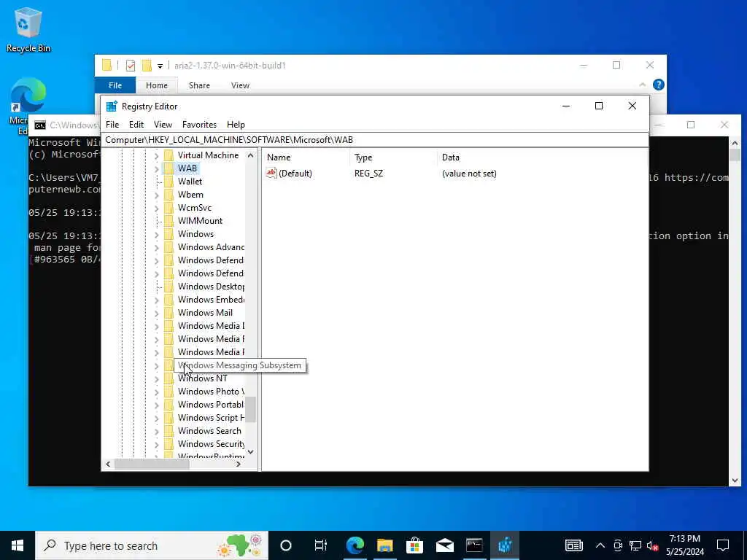Select the Windows NT folder icon

point(169,378)
